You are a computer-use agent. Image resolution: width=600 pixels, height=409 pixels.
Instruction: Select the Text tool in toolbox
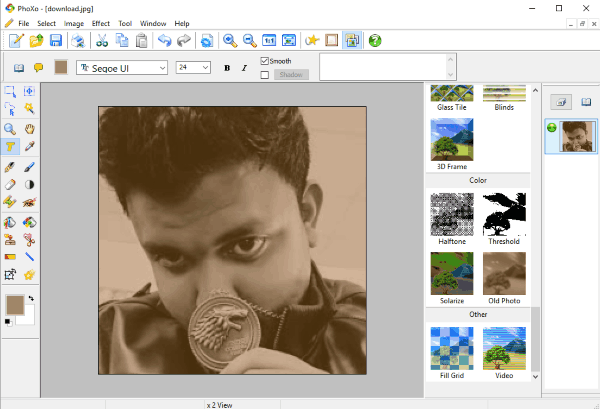[10, 147]
